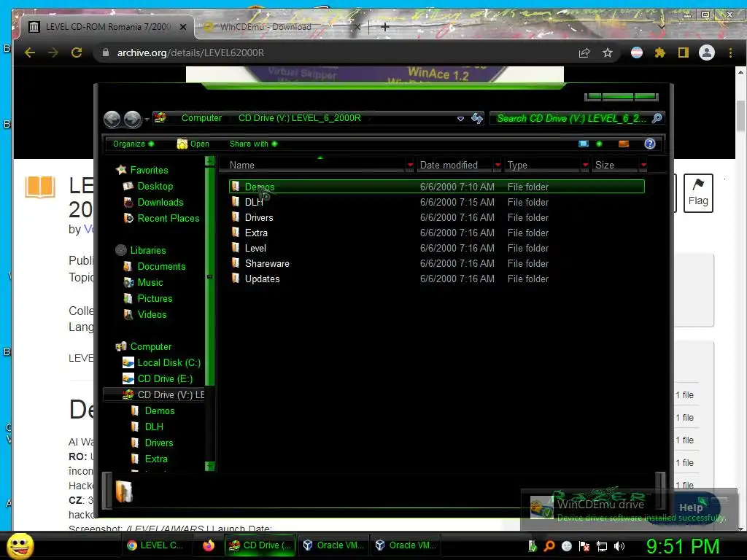Open the Name column filter dropdown
This screenshot has height=560, width=747.
[410, 166]
